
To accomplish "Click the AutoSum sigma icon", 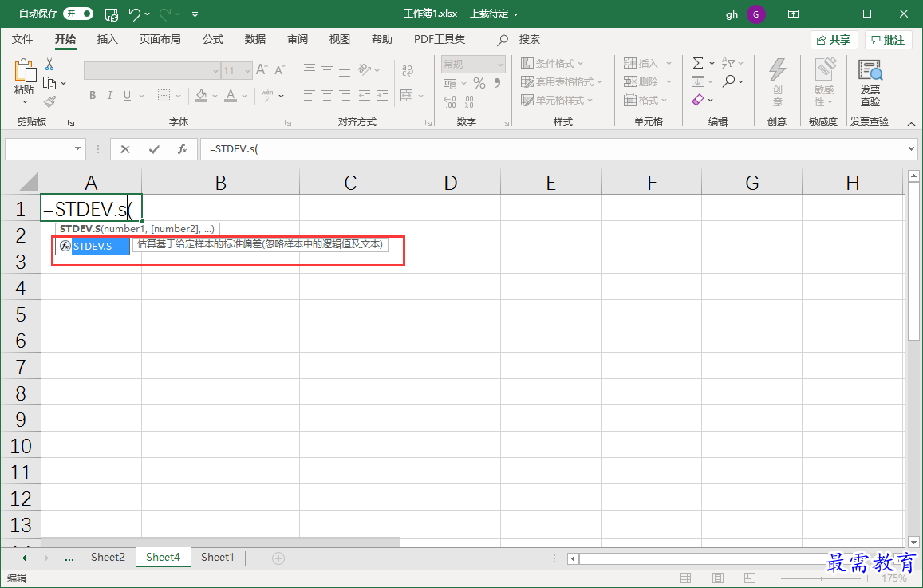I will tap(697, 63).
